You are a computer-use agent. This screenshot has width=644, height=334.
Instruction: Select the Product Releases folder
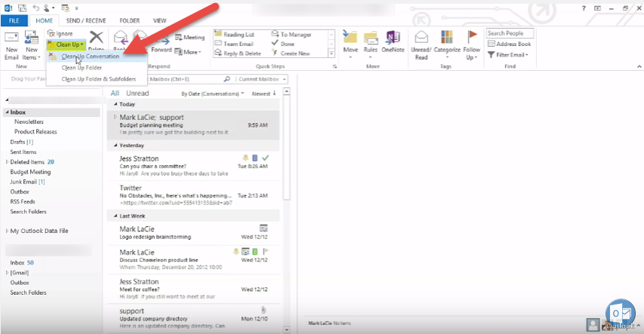[x=35, y=132]
